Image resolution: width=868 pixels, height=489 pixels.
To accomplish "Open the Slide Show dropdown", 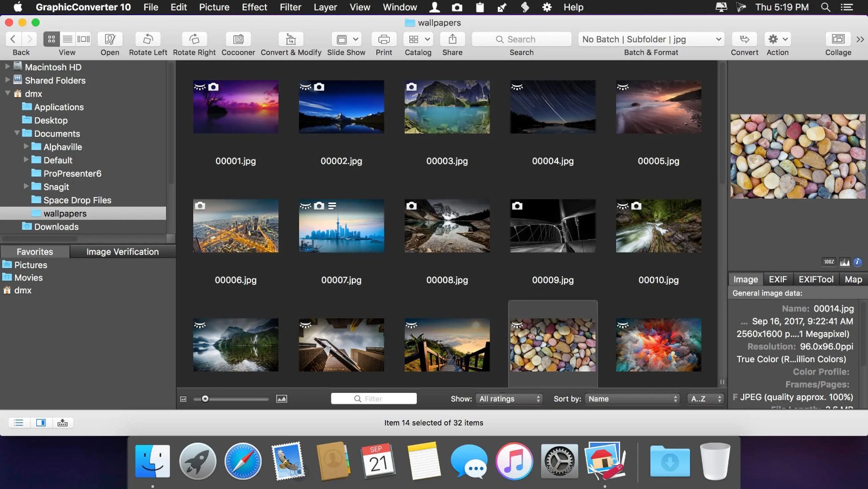I will click(x=346, y=39).
